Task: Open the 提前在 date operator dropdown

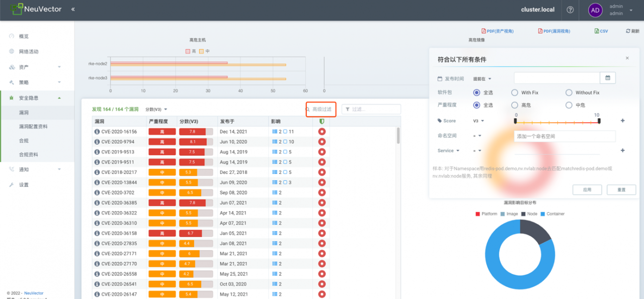Action: 482,79
